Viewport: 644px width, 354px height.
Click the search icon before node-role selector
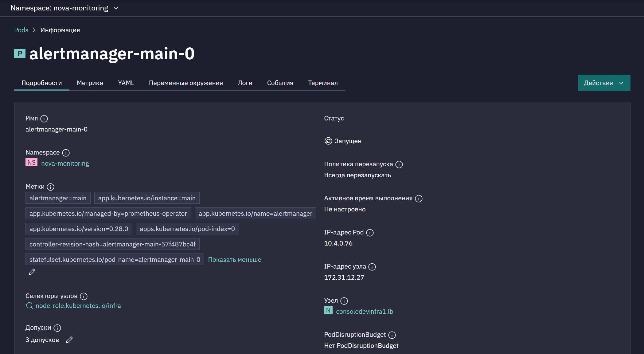29,306
